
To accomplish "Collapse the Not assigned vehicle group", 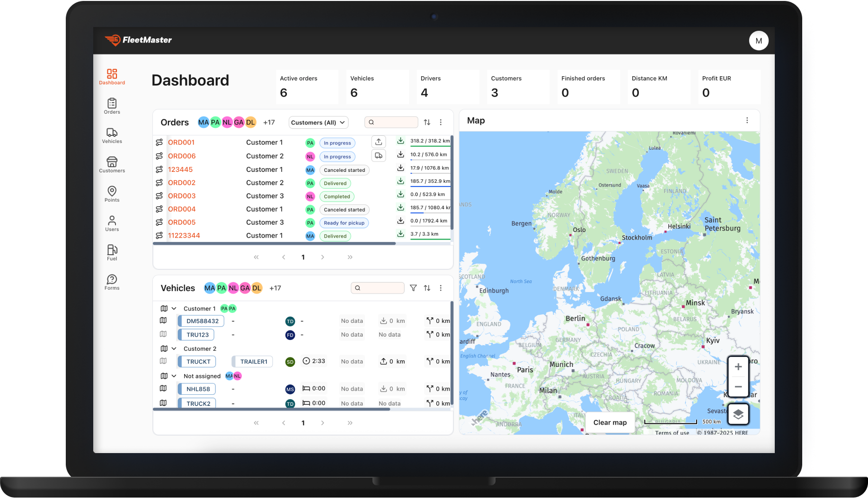I will point(174,376).
